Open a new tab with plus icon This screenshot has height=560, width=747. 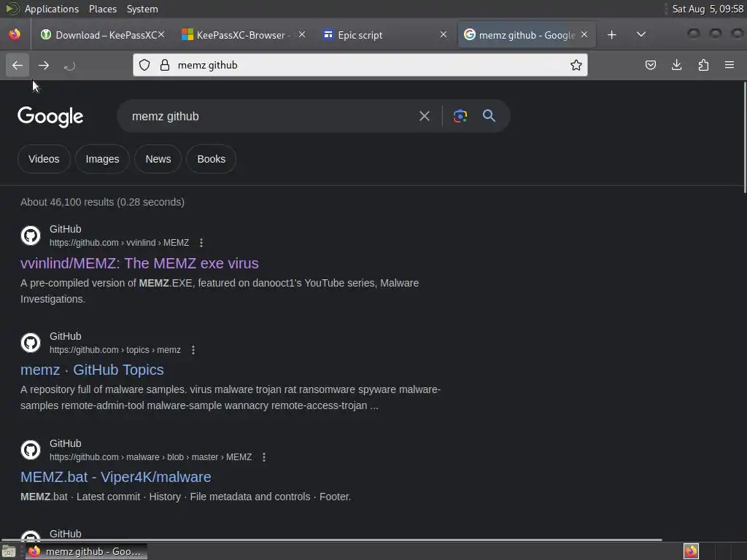coord(612,35)
